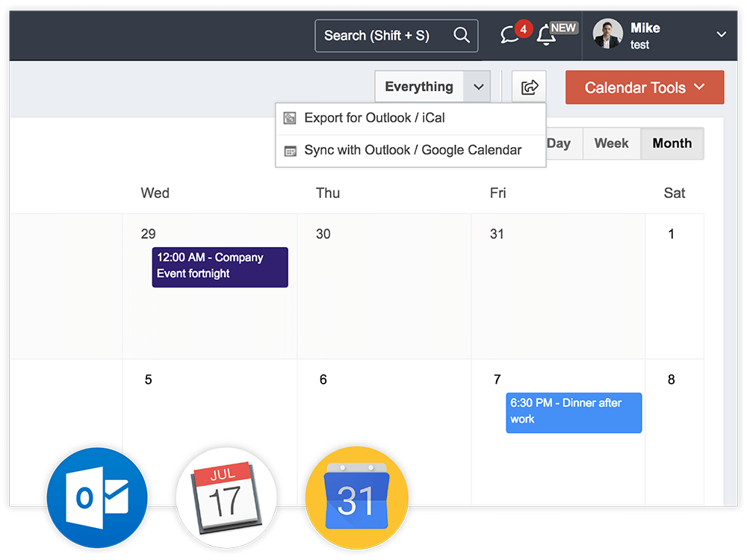Image resolution: width=747 pixels, height=560 pixels.
Task: Switch to Week view
Action: (611, 143)
